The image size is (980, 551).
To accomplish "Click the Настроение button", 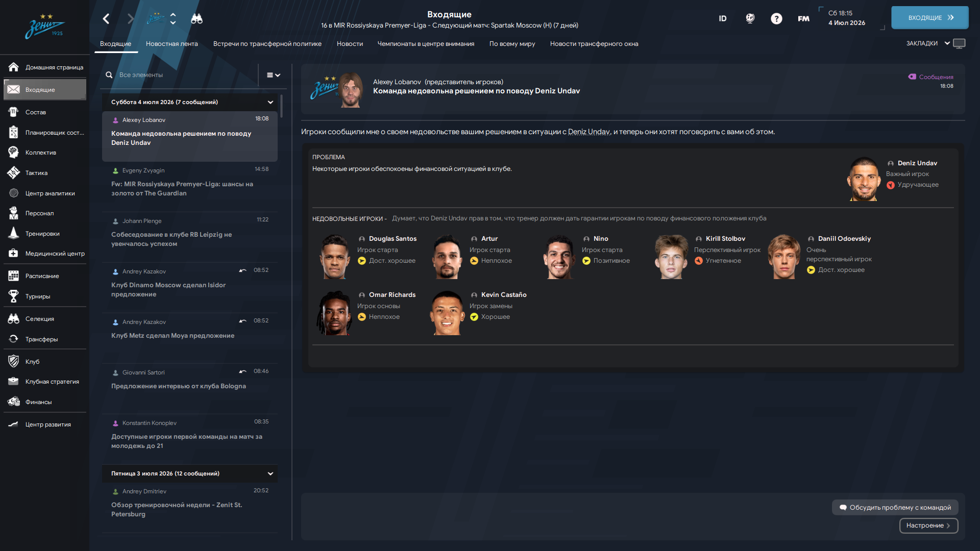I will (x=928, y=525).
